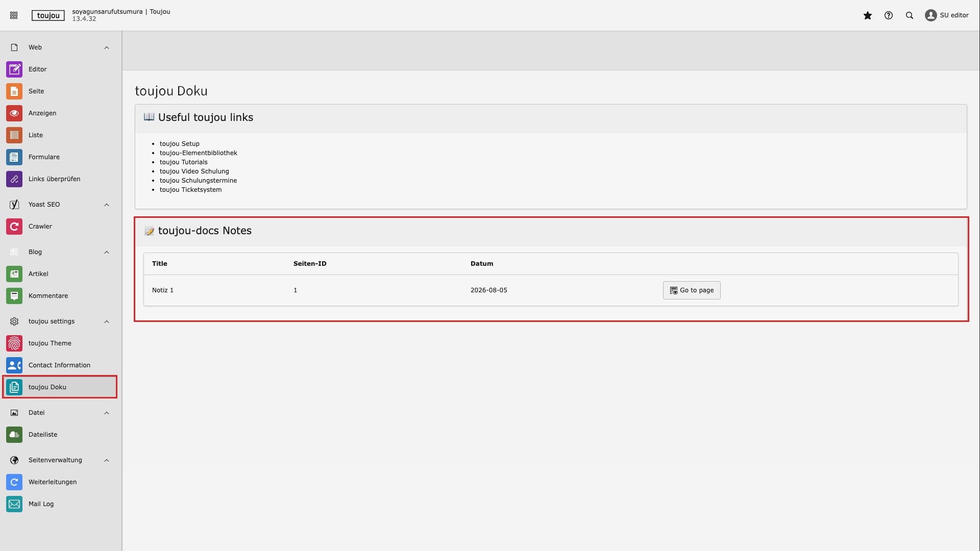Viewport: 980px width, 551px height.
Task: Click the site name soyagunsarufutsumura text
Action: pos(107,12)
